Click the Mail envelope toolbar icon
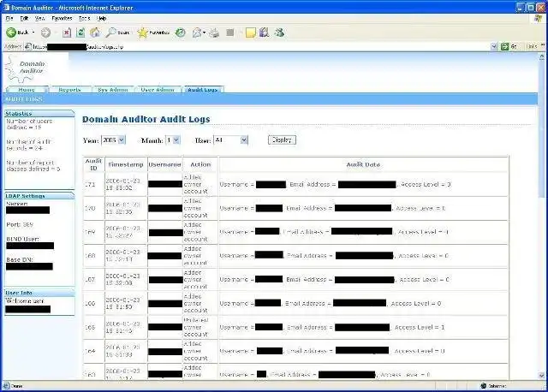The height and width of the screenshot is (392, 548). point(197,33)
